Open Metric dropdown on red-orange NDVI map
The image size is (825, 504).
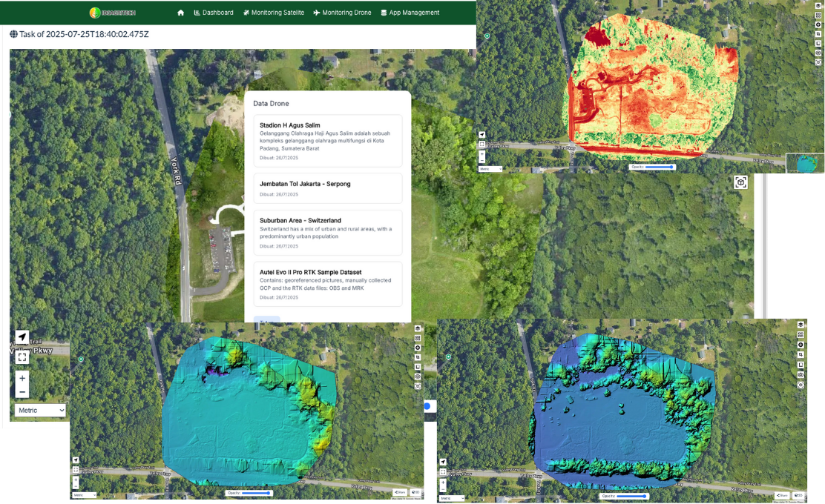click(x=490, y=169)
